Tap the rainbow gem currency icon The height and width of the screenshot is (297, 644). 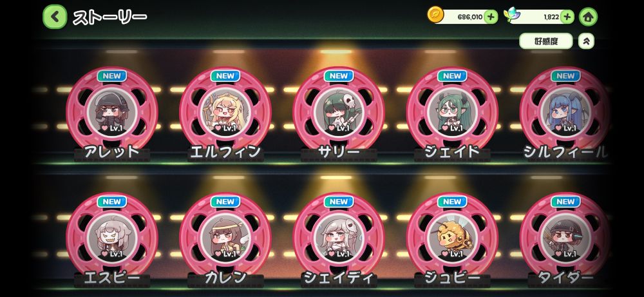[x=511, y=15]
